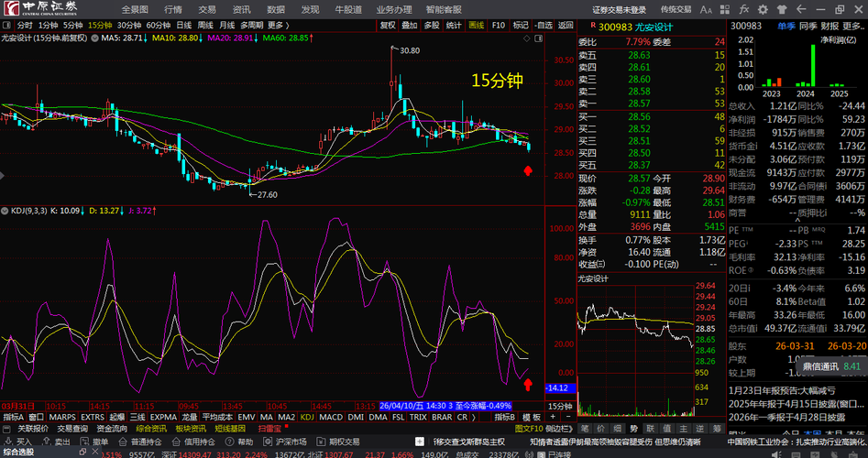Viewport: 868px width, 458px height.
Task: Expand 更多 periods dropdown
Action: coord(278,25)
